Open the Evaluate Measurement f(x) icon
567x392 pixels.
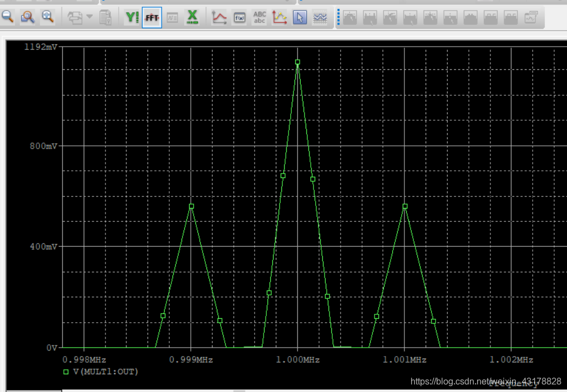(239, 17)
